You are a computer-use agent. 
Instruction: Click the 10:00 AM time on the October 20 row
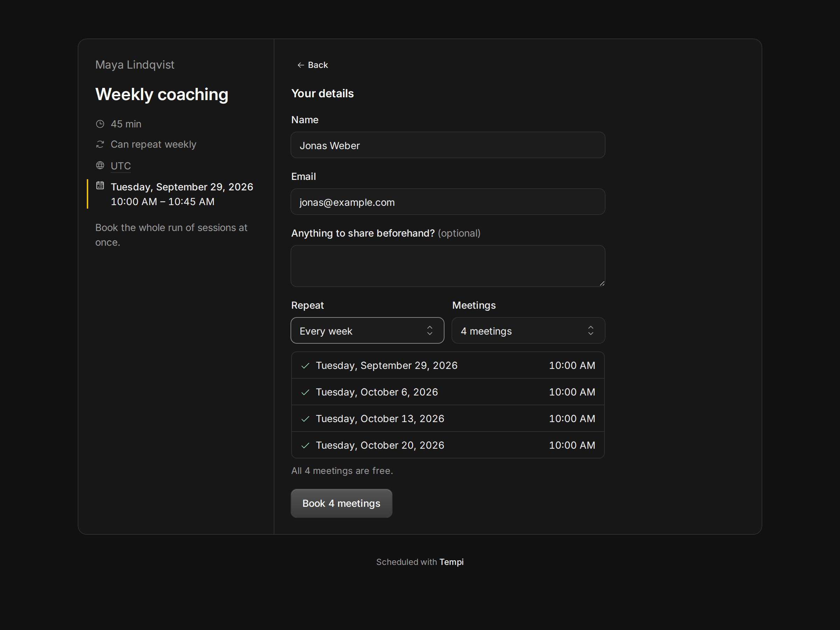coord(572,445)
